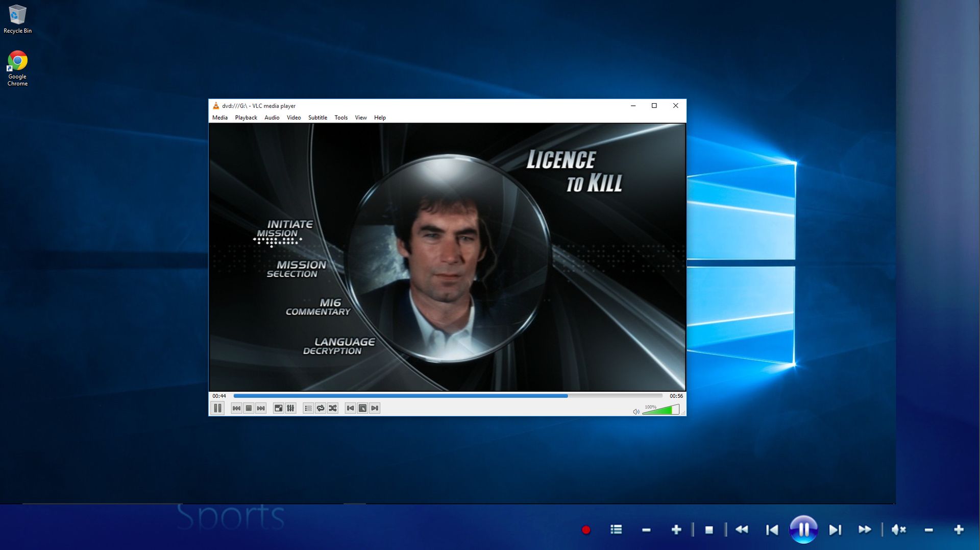Open the Playback menu
This screenshot has height=550, width=980.
click(246, 117)
